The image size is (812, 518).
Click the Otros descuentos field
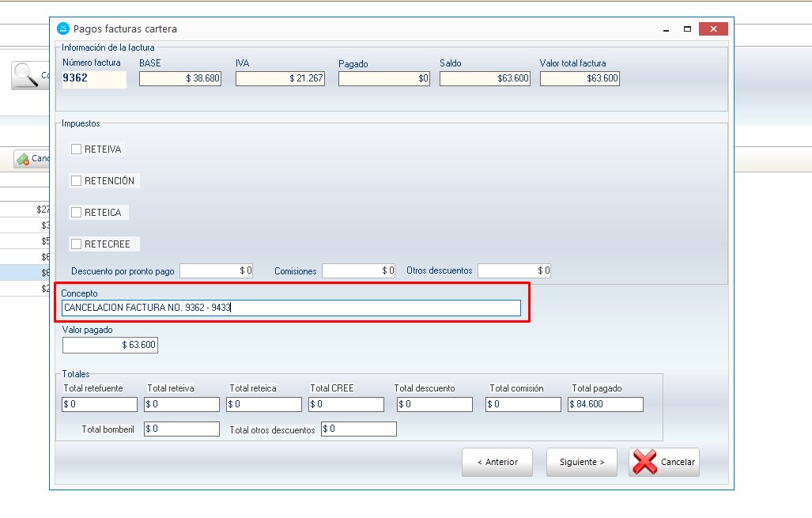514,270
